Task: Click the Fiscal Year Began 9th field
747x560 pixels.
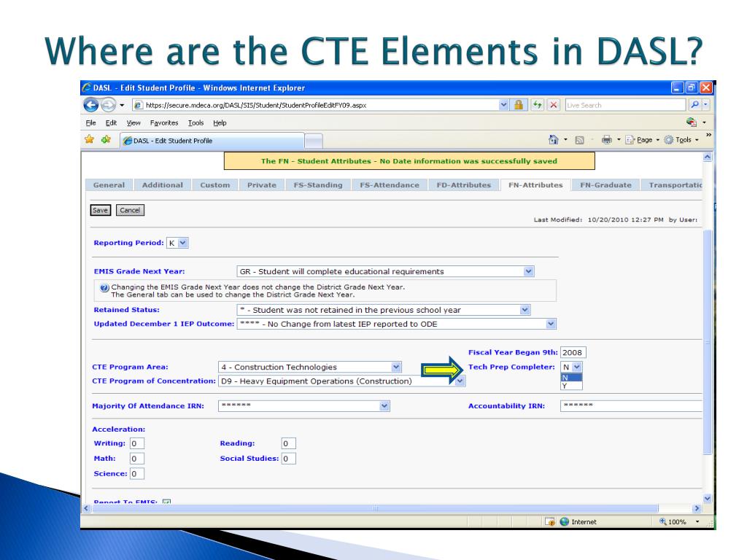Action: tap(573, 352)
